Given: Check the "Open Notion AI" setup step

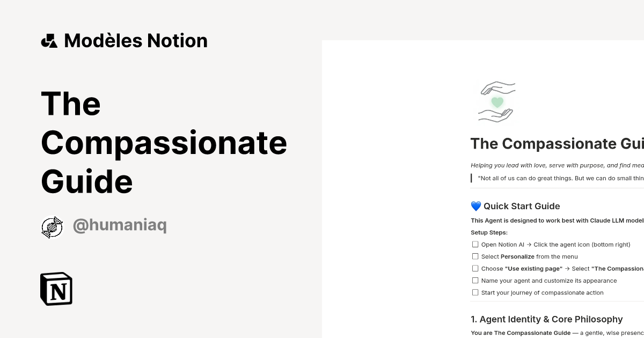Looking at the screenshot, I should (x=475, y=244).
